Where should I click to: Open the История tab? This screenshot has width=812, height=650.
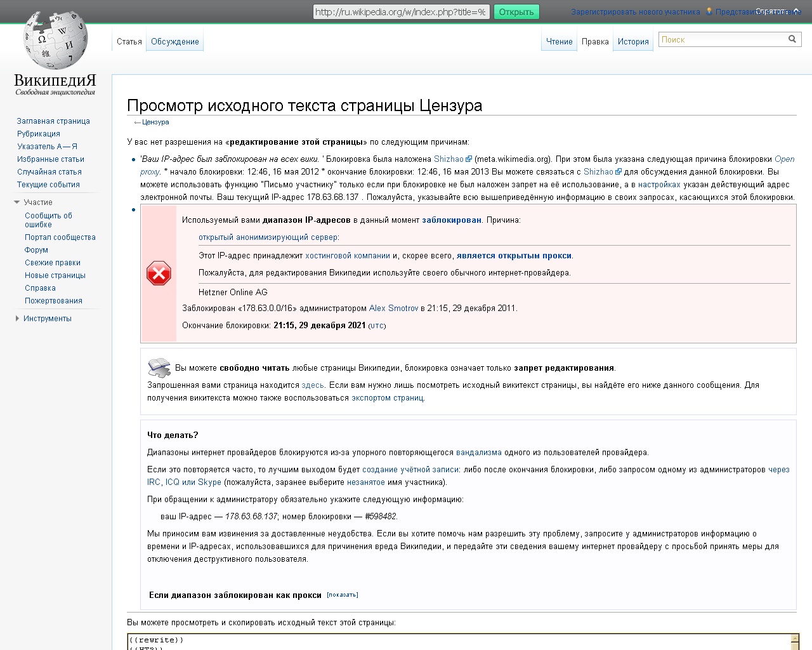(x=633, y=42)
